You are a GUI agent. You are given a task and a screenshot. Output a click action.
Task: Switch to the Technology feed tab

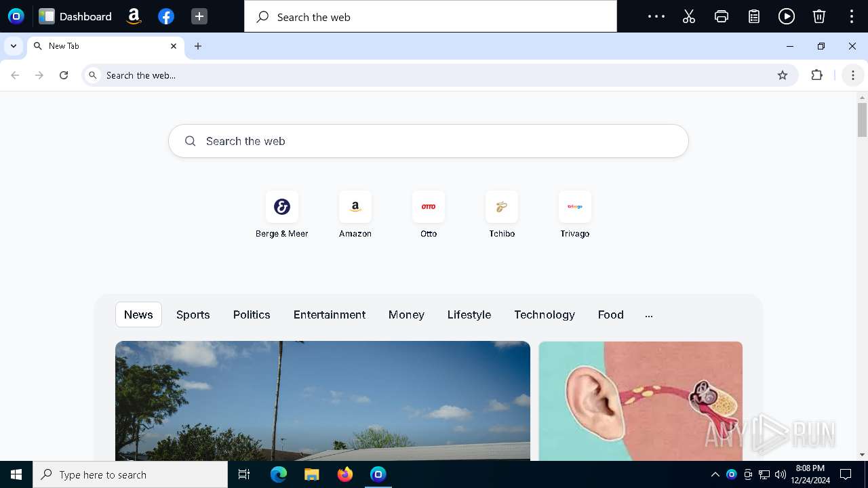545,314
